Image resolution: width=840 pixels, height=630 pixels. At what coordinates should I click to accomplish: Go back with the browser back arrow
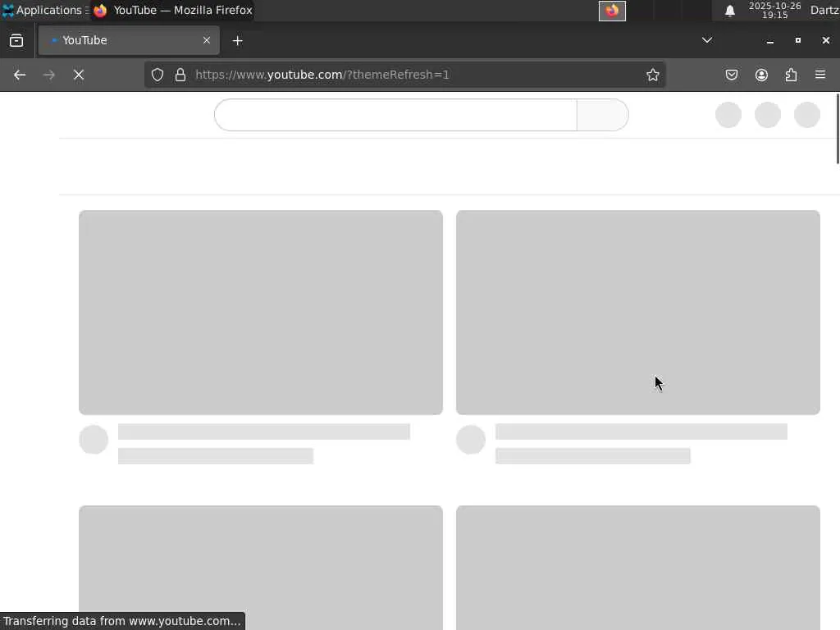pos(20,75)
